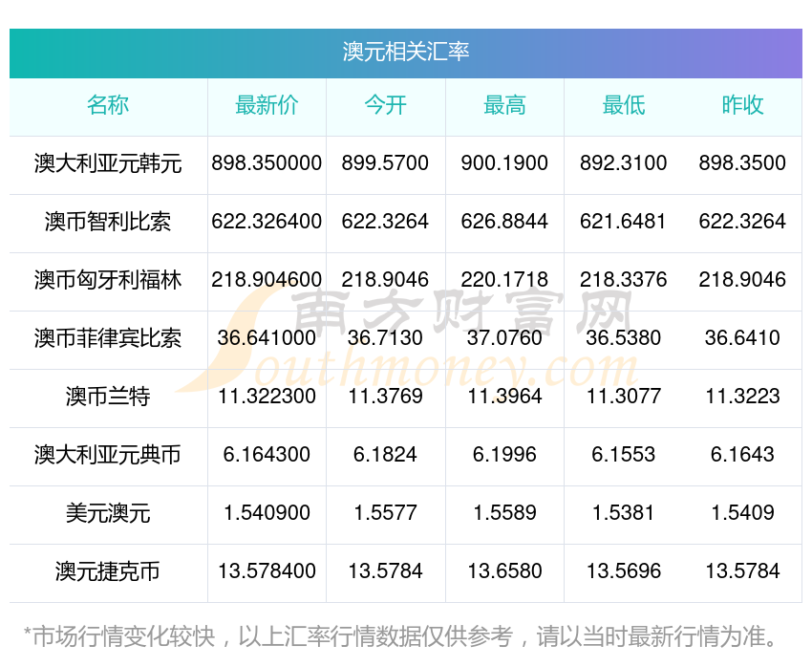The width and height of the screenshot is (812, 667).
Task: Select previous close 1.5409
Action: [x=742, y=513]
